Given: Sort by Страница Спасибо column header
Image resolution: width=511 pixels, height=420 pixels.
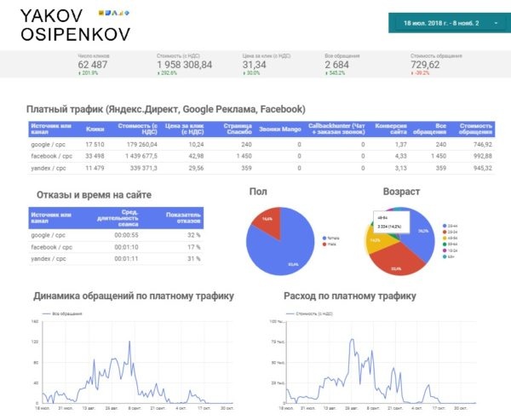Looking at the screenshot, I should (x=238, y=129).
